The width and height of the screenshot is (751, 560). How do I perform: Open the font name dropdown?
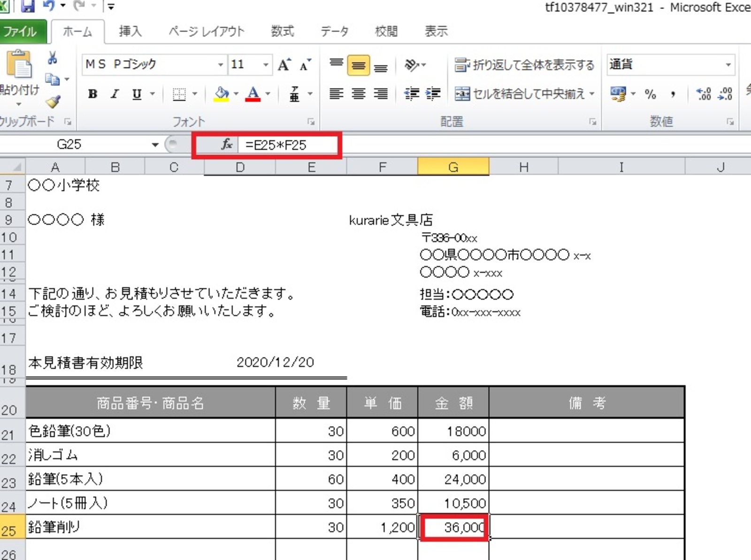point(220,65)
